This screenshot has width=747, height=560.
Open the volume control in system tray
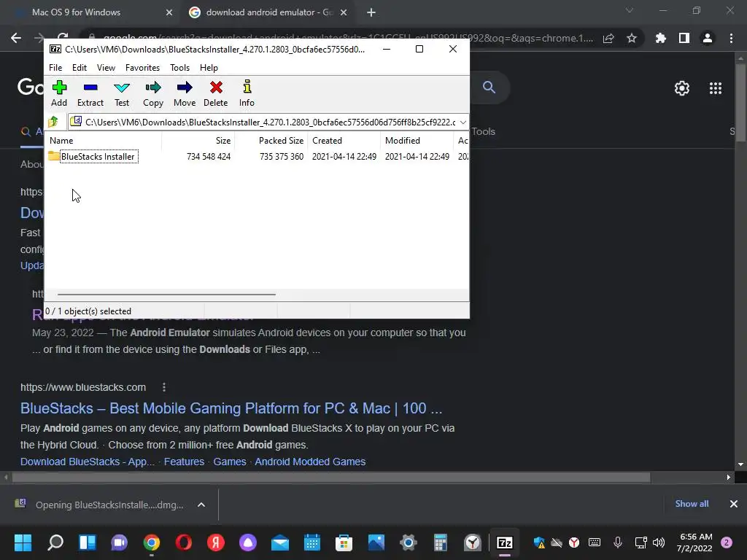tap(659, 542)
